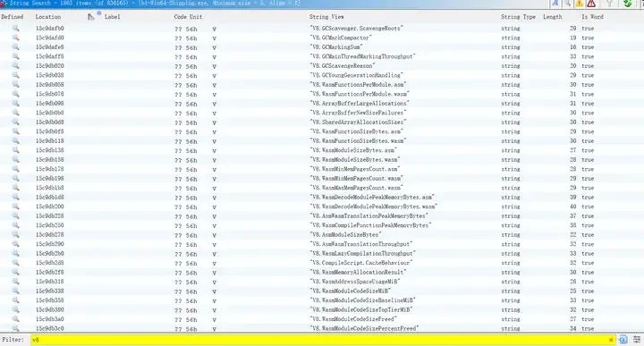Click magnifier icon in row 15c9dafd0
The height and width of the screenshot is (346, 644).
[x=15, y=38]
